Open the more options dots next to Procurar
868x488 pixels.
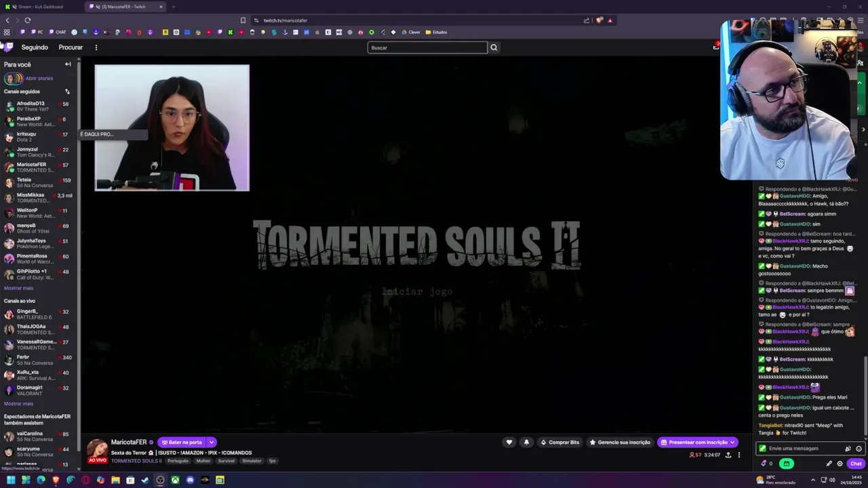pos(96,47)
